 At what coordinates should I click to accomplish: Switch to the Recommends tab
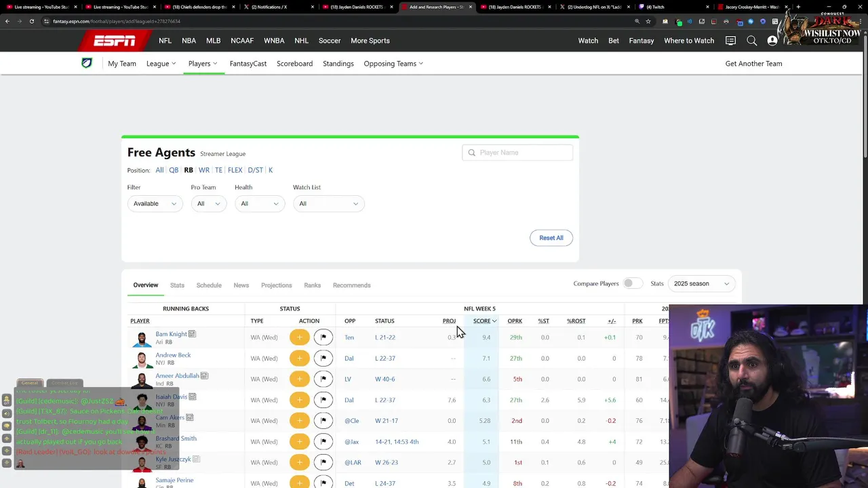click(x=352, y=285)
